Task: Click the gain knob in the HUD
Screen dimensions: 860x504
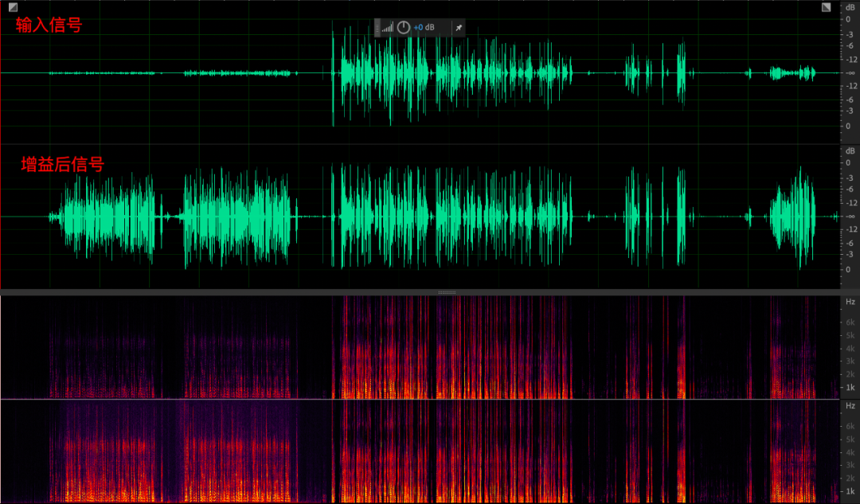Action: coord(404,28)
